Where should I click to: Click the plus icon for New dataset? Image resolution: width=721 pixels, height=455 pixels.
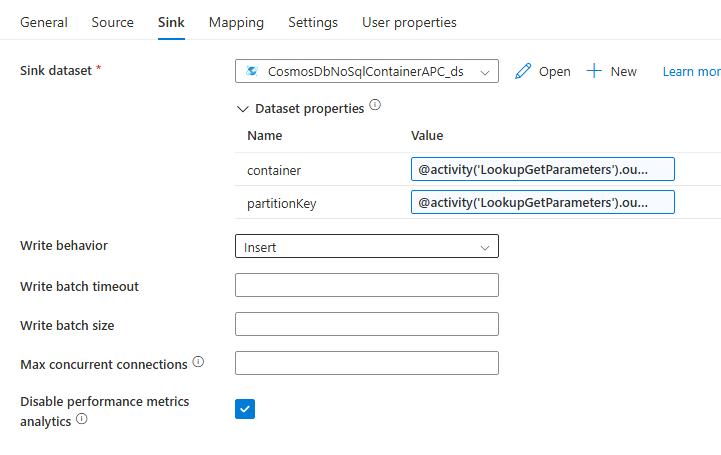click(x=594, y=71)
